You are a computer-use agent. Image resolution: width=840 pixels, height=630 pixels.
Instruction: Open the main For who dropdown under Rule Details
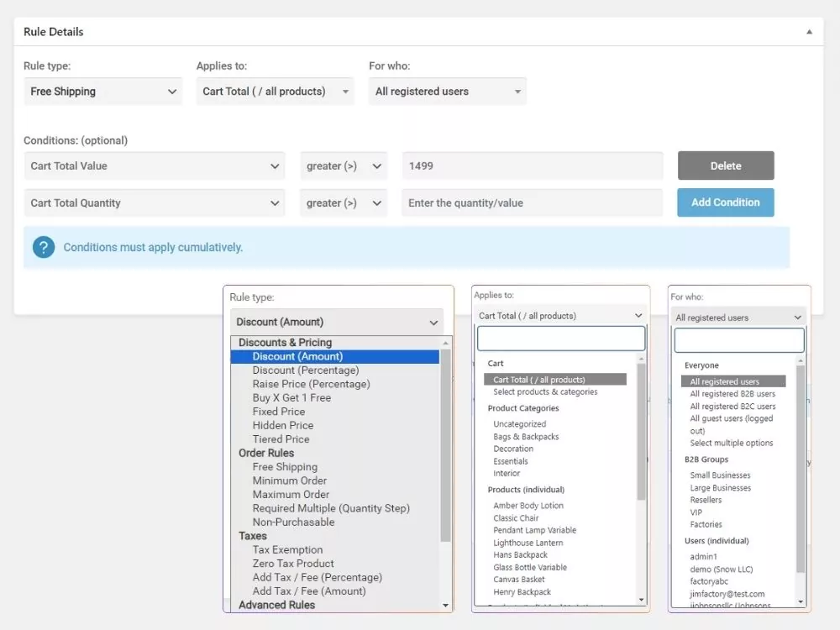click(448, 92)
